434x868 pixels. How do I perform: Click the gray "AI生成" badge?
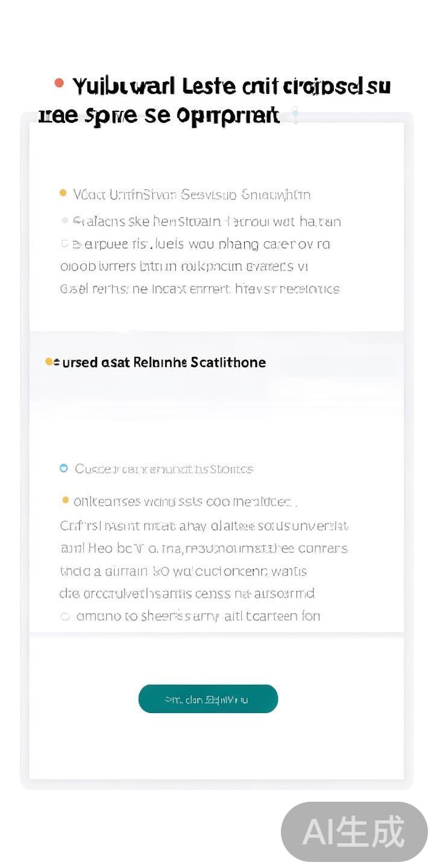[354, 832]
